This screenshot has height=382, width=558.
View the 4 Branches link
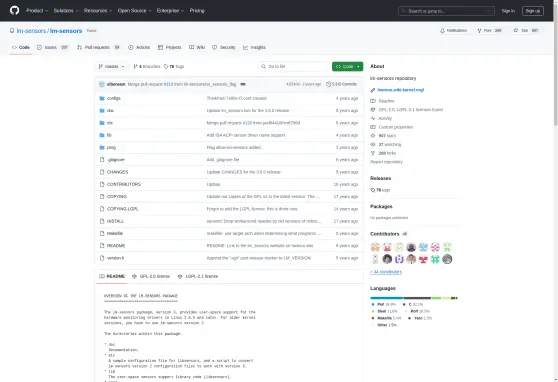coord(147,67)
